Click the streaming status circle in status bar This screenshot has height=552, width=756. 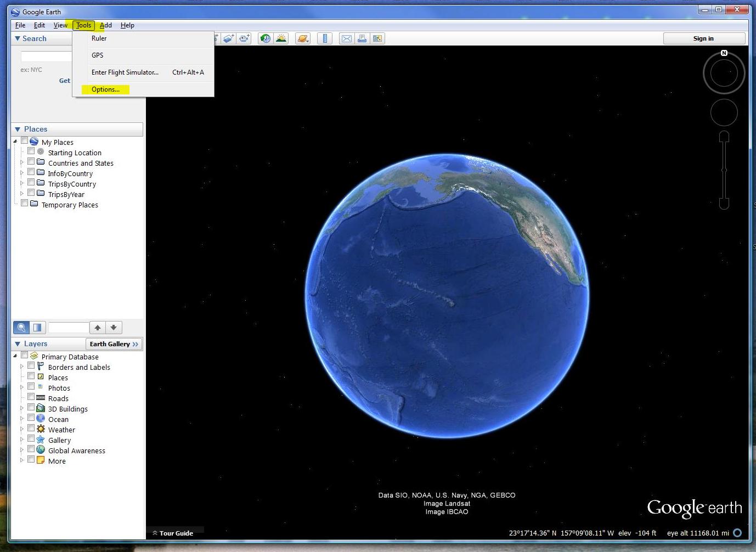pyautogui.click(x=737, y=533)
